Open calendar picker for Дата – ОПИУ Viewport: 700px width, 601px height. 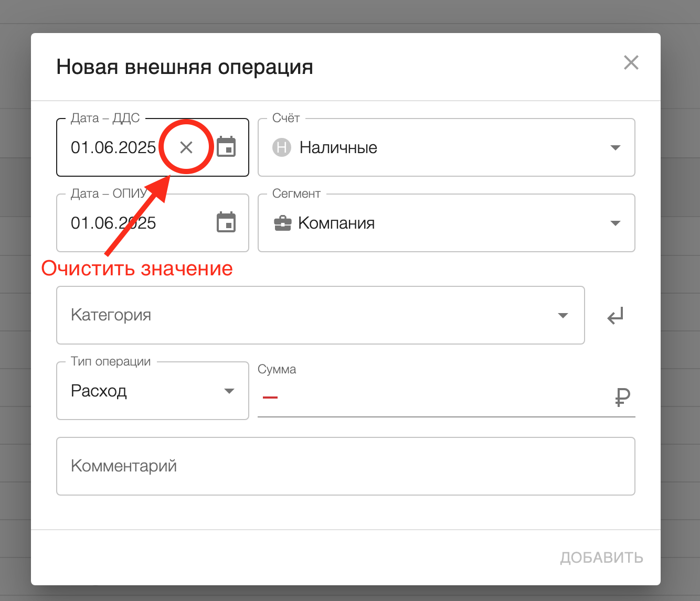point(226,223)
